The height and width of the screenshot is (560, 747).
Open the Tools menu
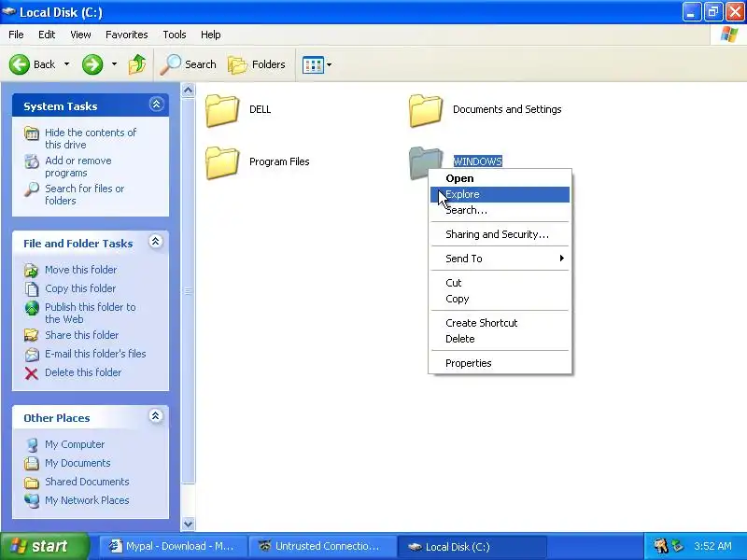tap(175, 35)
